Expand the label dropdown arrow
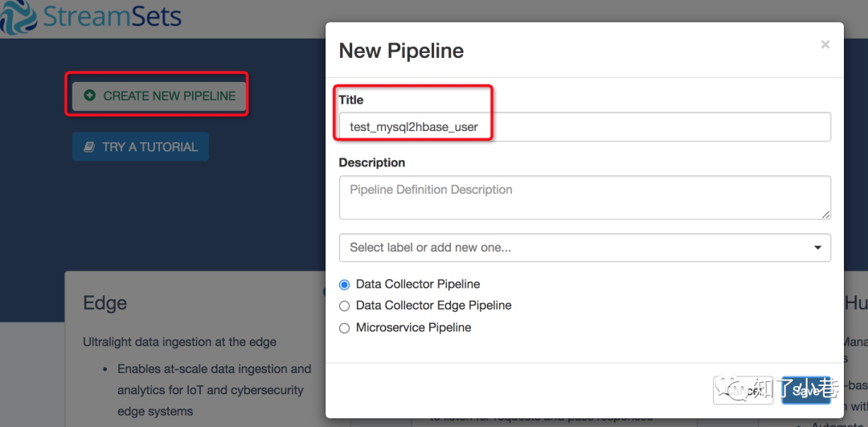Image resolution: width=868 pixels, height=427 pixels. 817,248
